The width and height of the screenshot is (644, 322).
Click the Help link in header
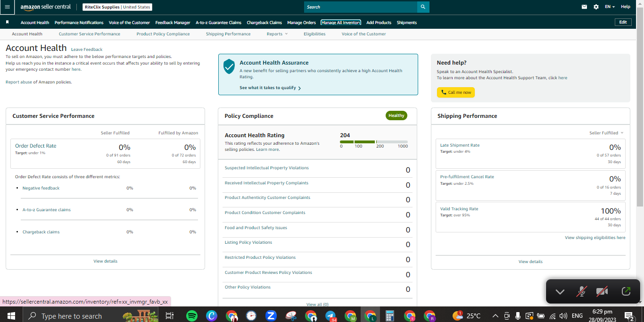pyautogui.click(x=626, y=7)
